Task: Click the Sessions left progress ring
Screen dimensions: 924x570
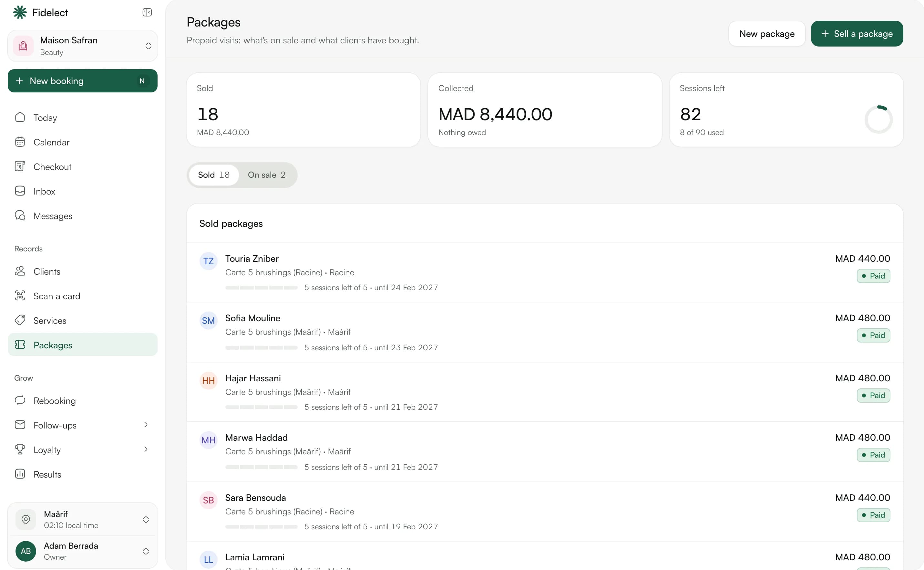Action: click(x=878, y=119)
